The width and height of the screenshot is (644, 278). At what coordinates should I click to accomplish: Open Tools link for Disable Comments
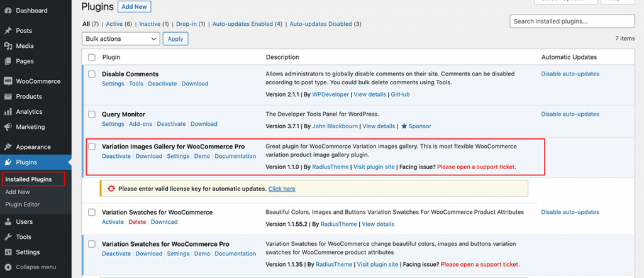coord(136,84)
